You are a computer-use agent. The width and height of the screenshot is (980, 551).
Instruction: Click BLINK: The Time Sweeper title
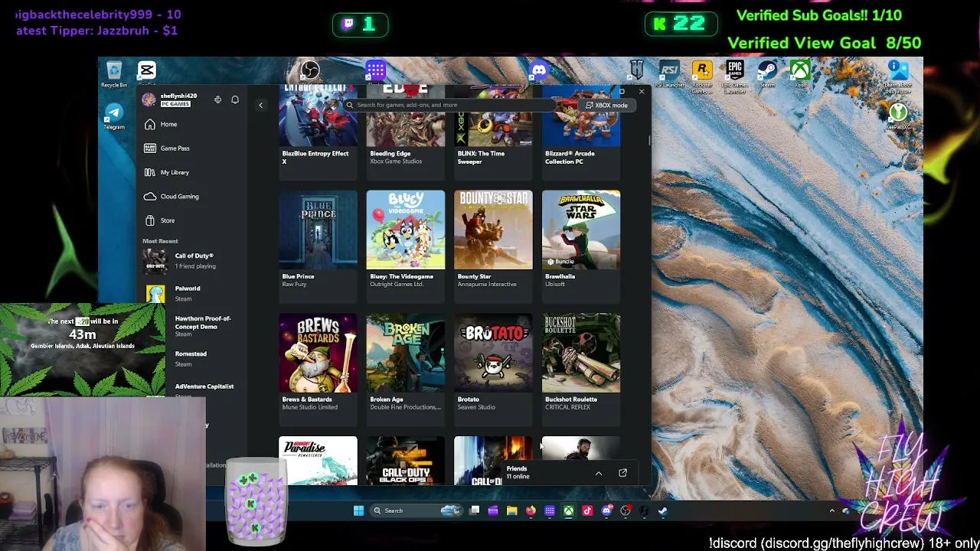481,157
